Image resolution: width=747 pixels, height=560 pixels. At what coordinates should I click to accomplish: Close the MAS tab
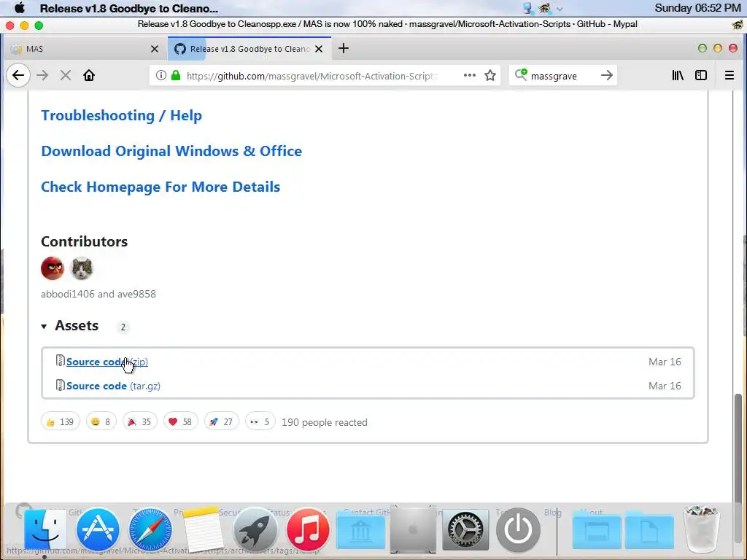tap(155, 49)
